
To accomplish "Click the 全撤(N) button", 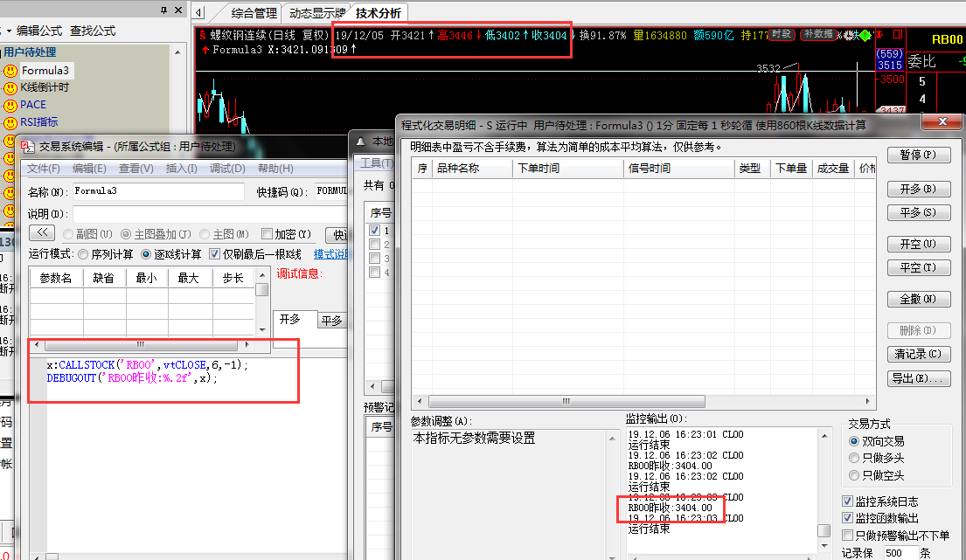I will pyautogui.click(x=919, y=299).
